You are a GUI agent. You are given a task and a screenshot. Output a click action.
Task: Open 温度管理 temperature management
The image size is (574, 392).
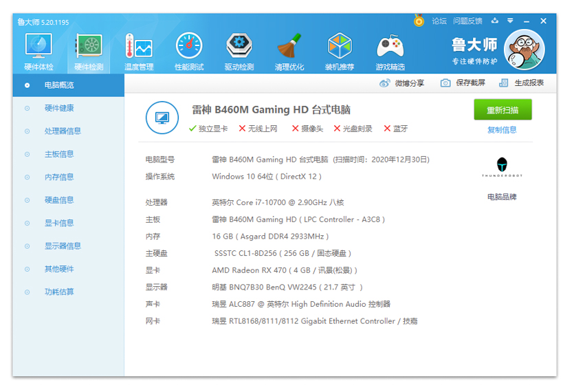click(139, 52)
